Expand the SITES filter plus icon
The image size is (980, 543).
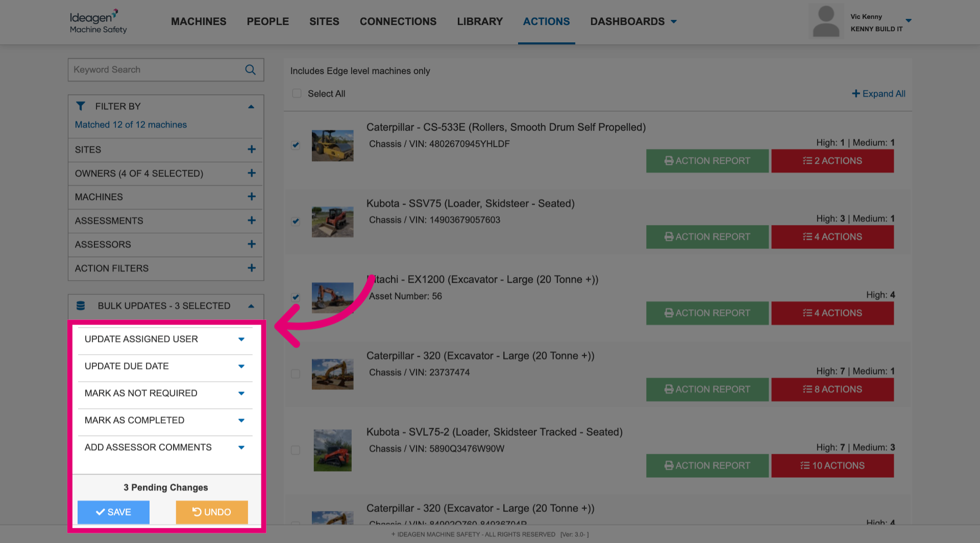coord(252,150)
